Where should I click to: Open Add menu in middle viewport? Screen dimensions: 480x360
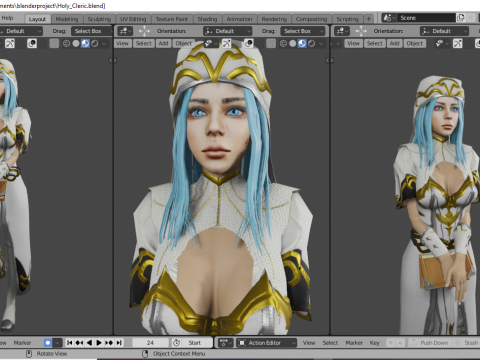pos(163,43)
